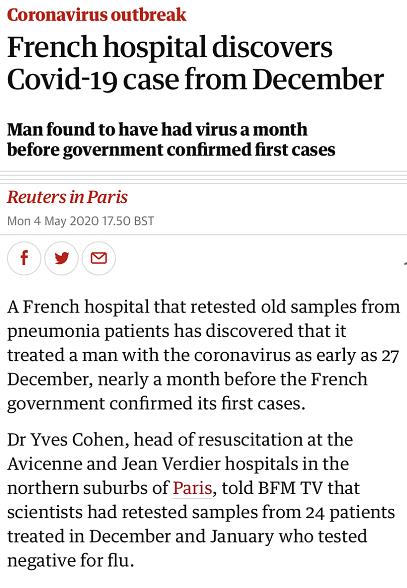407x588 pixels.
Task: Click the partially visible icon beside share buttons
Action: pyautogui.click(x=405, y=264)
